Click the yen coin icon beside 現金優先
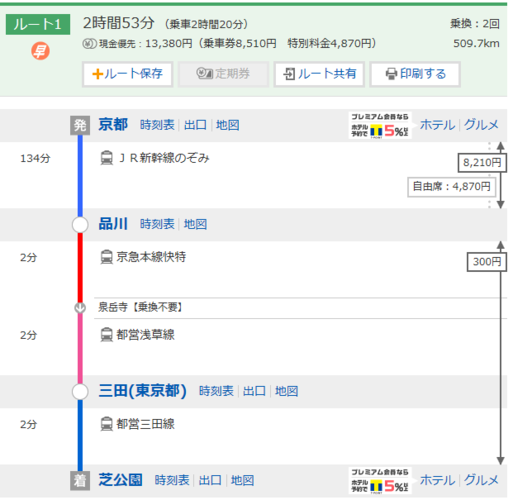Screen dimensions: 513x500 coord(89,44)
